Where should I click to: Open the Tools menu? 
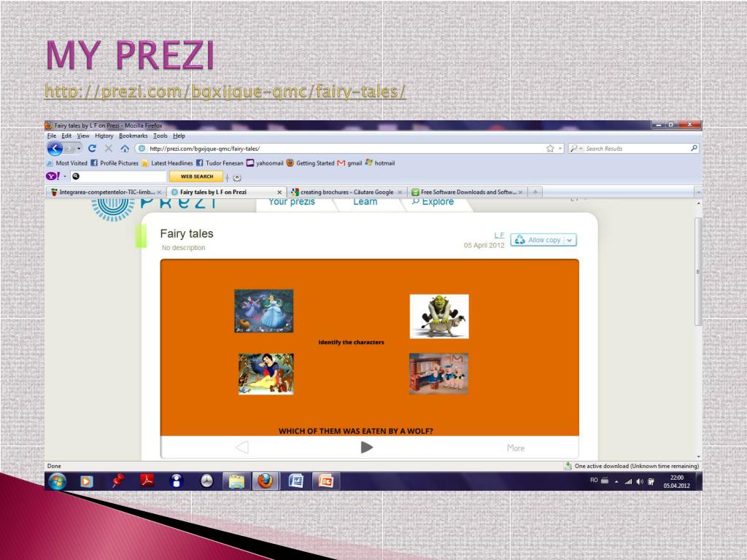160,136
